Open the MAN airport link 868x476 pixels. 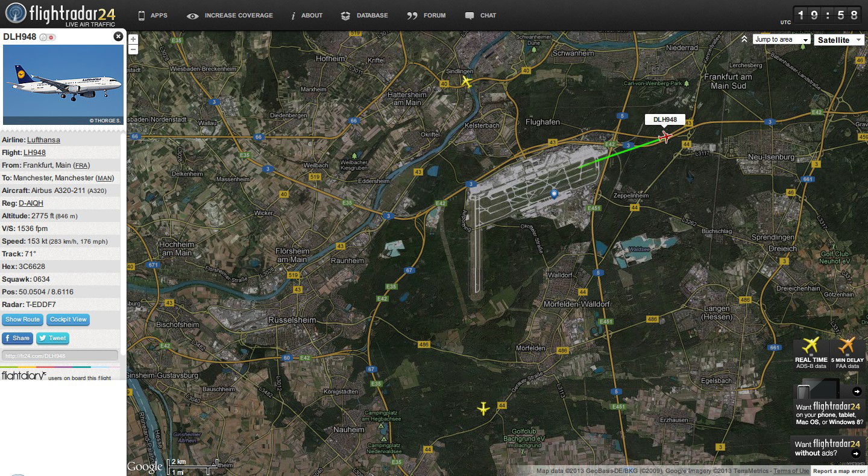(105, 178)
